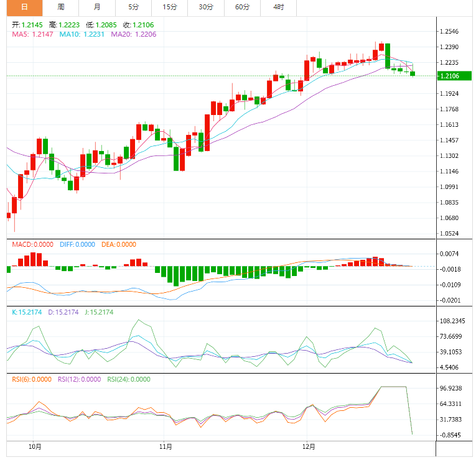Click the J: 15.2174 KDJ label

(x=99, y=312)
